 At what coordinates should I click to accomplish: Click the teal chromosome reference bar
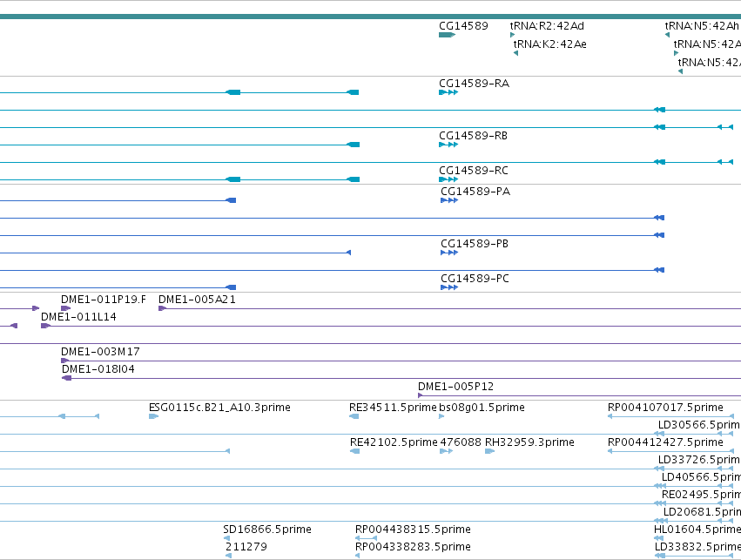[x=371, y=17]
